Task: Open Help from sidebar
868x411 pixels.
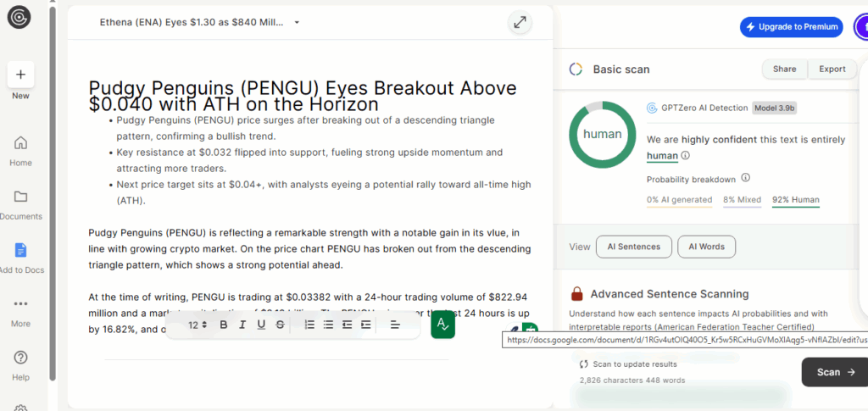Action: 20,365
